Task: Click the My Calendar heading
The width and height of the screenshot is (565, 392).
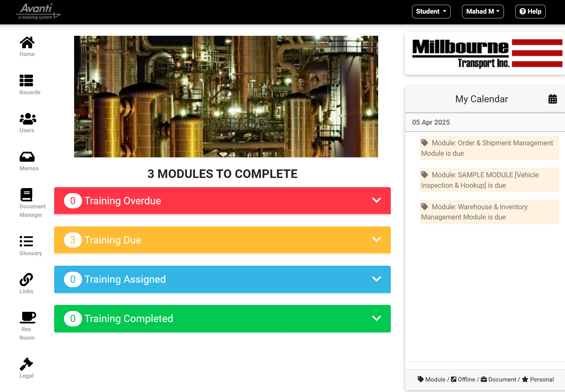Action: click(x=481, y=99)
